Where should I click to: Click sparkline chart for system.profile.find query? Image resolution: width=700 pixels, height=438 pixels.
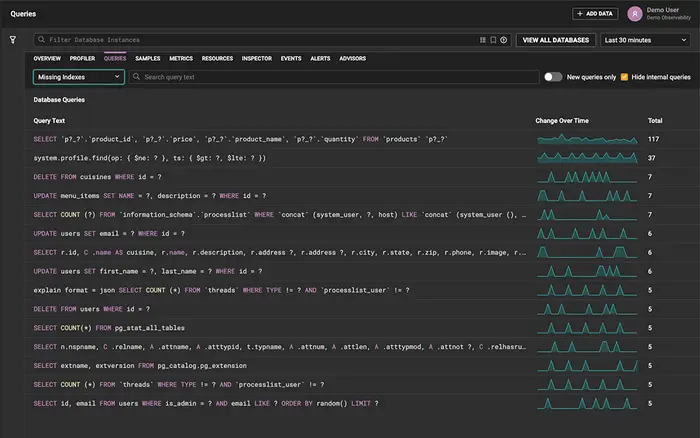pos(587,158)
